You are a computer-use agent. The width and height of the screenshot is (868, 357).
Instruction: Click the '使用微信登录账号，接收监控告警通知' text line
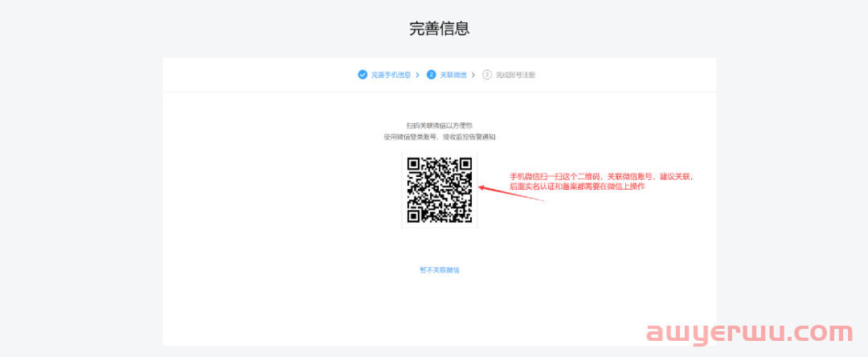[440, 137]
